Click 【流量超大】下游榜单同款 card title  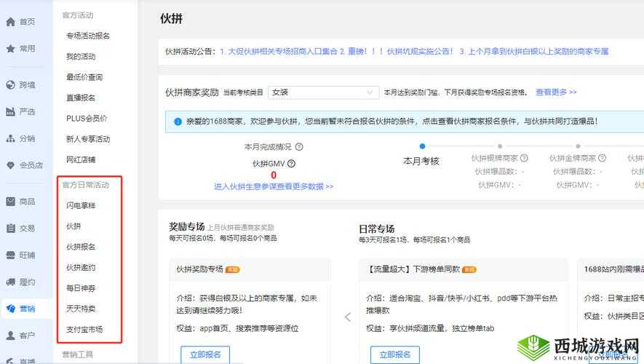pyautogui.click(x=413, y=269)
